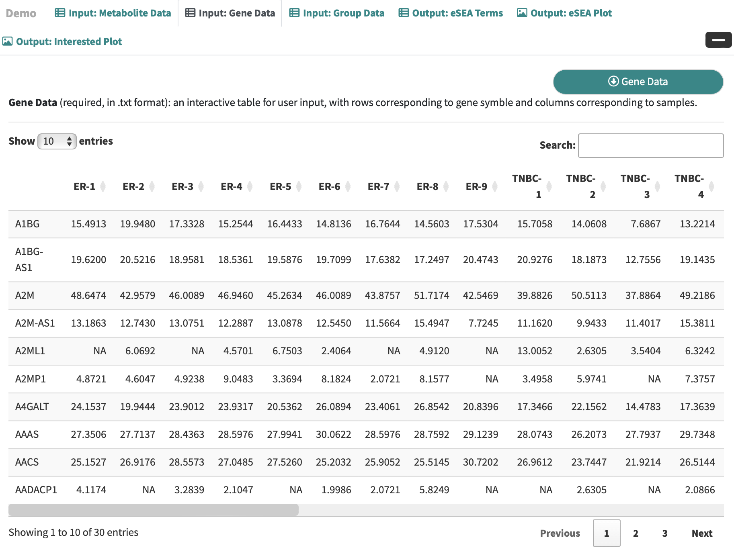This screenshot has height=560, width=734.
Task: Sort by TNBC-1 column sort icon
Action: click(549, 186)
